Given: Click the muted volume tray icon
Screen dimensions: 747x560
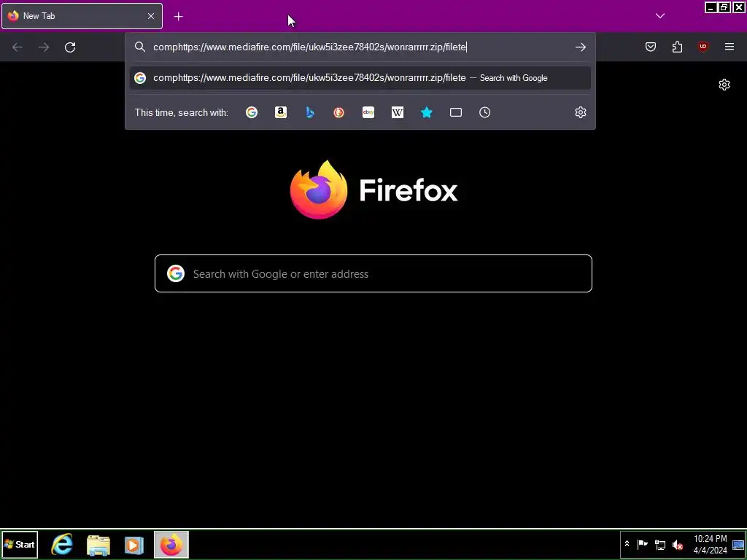Looking at the screenshot, I should pyautogui.click(x=677, y=544).
